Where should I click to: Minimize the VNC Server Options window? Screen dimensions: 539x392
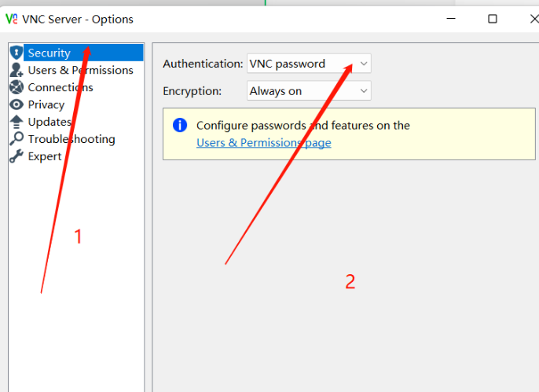(x=451, y=19)
